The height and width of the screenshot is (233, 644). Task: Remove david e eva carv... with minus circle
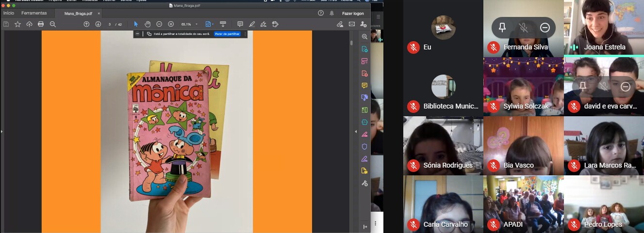point(626,87)
